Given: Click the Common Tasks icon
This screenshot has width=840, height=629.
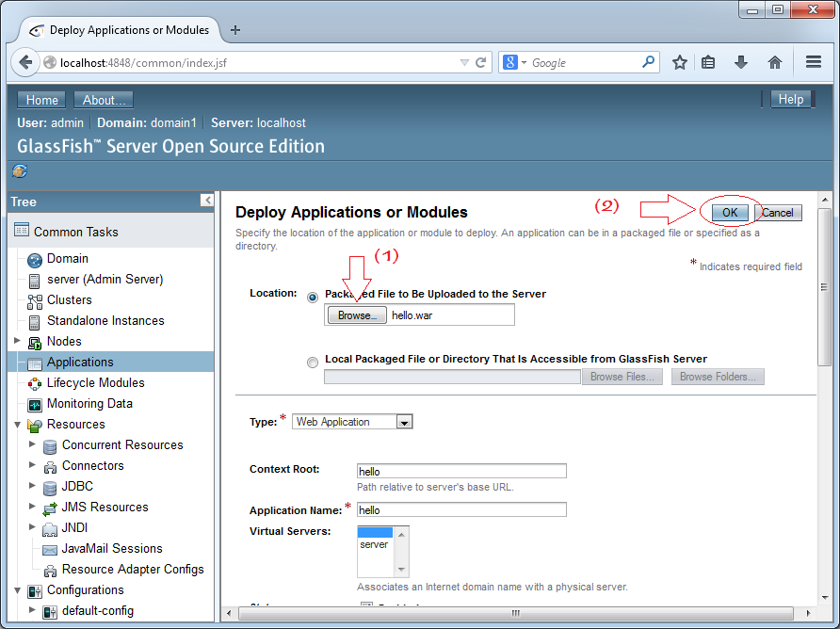Looking at the screenshot, I should (22, 230).
